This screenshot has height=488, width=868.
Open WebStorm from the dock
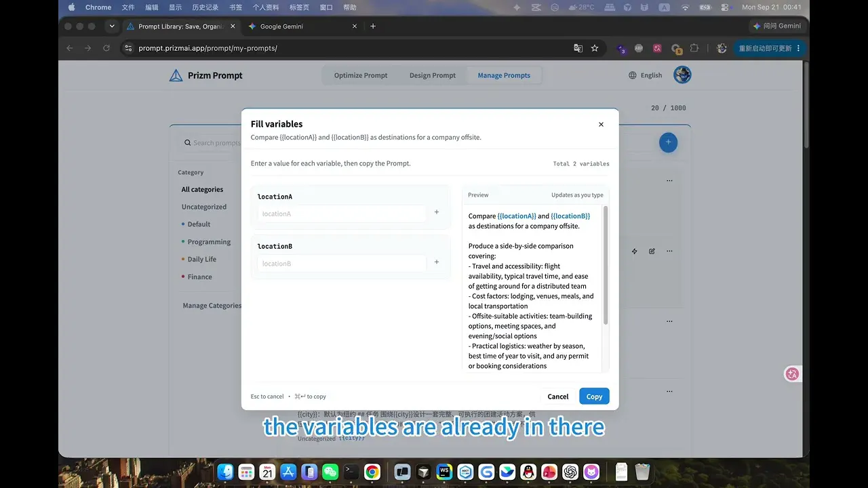tap(445, 472)
